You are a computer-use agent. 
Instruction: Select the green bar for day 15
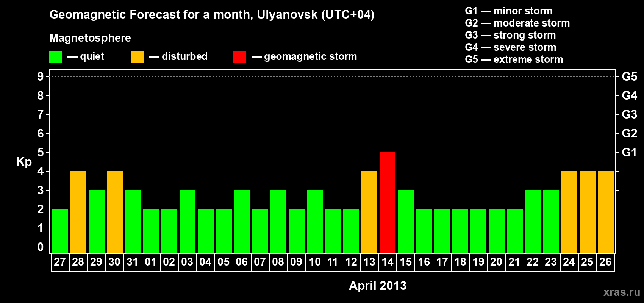click(406, 222)
